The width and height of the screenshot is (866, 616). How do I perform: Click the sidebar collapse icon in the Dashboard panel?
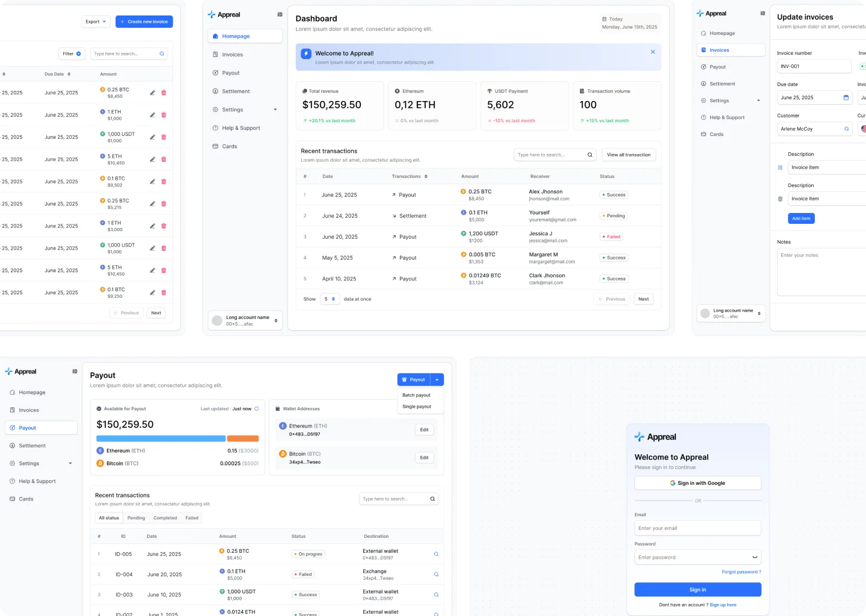pos(280,14)
